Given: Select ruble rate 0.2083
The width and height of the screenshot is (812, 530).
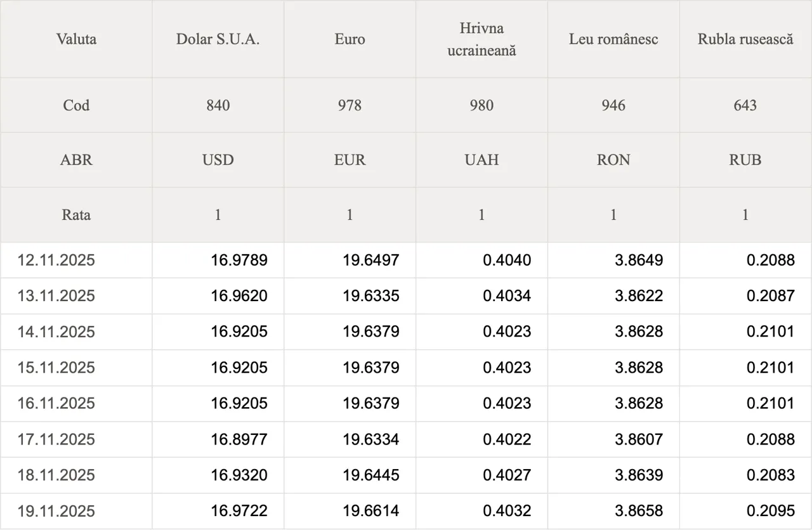Looking at the screenshot, I should [770, 475].
